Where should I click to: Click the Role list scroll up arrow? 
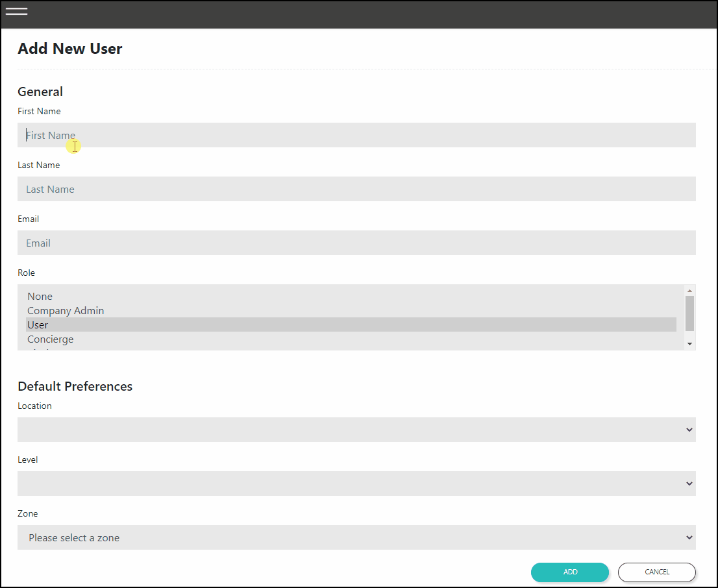coord(689,291)
